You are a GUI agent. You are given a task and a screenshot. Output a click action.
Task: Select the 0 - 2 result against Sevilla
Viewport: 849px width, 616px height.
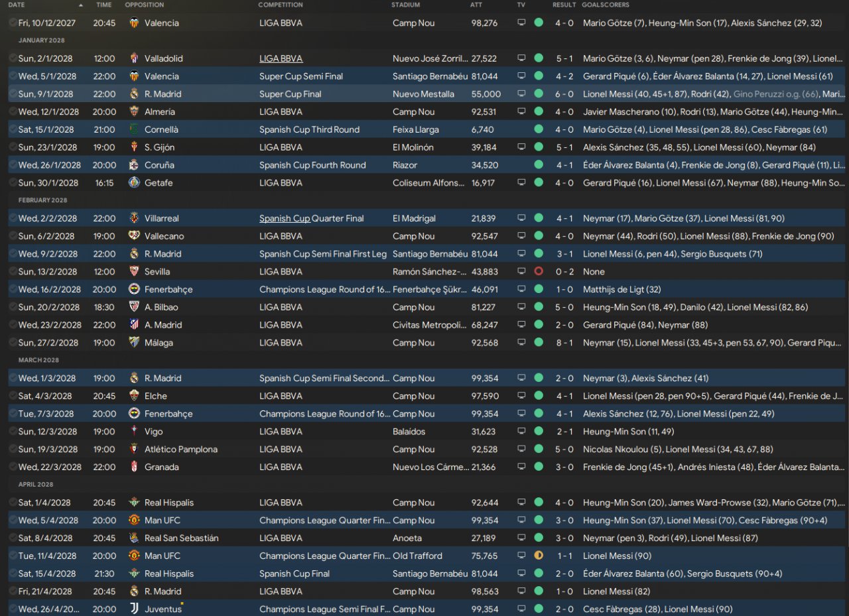[x=564, y=271]
